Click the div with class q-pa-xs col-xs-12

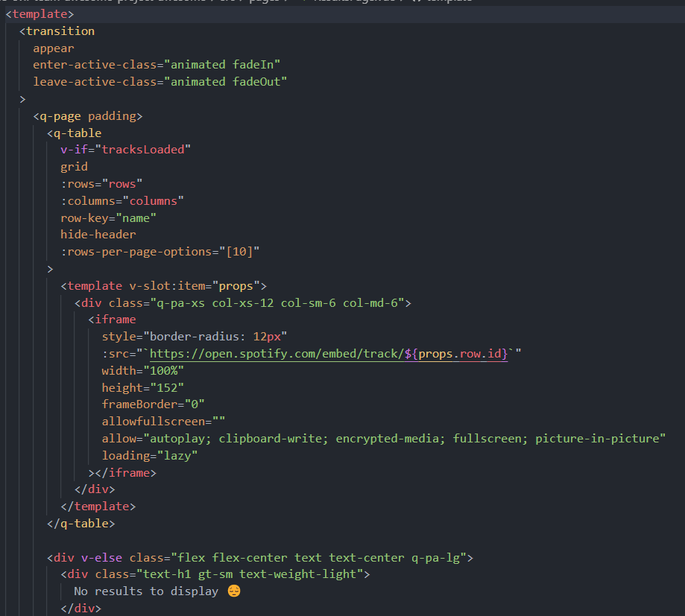(242, 303)
